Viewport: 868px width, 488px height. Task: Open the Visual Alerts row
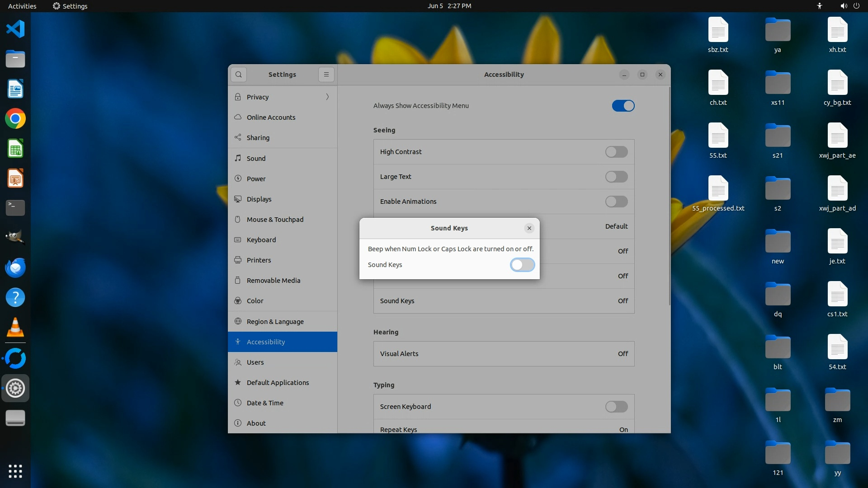(x=504, y=354)
